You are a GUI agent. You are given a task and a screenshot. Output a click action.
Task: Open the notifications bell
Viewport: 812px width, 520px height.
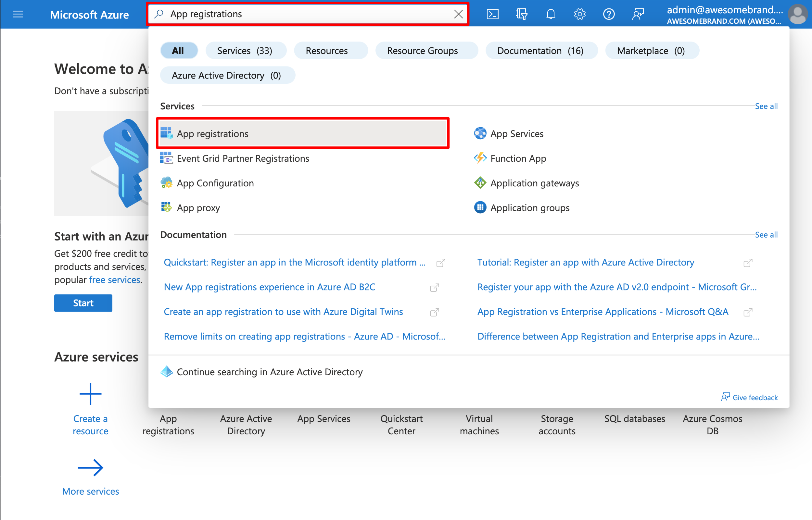click(x=551, y=14)
